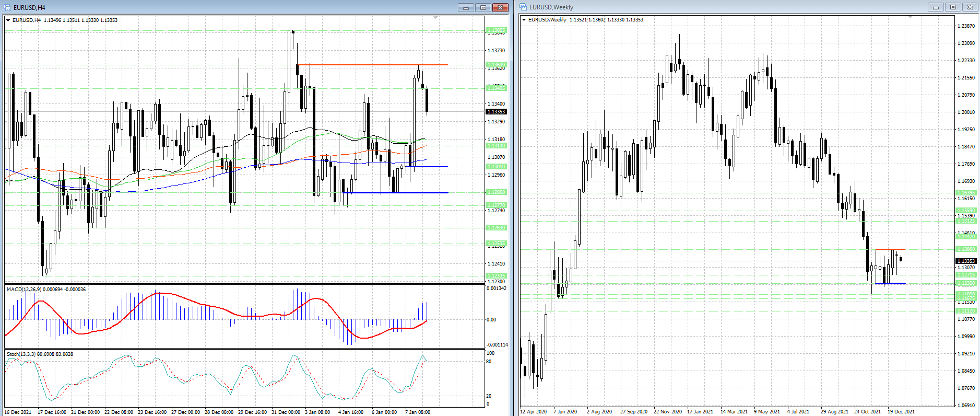Screen dimensions: 980x416
Task: Click the MACD scale value 0.001342
Action: click(497, 288)
